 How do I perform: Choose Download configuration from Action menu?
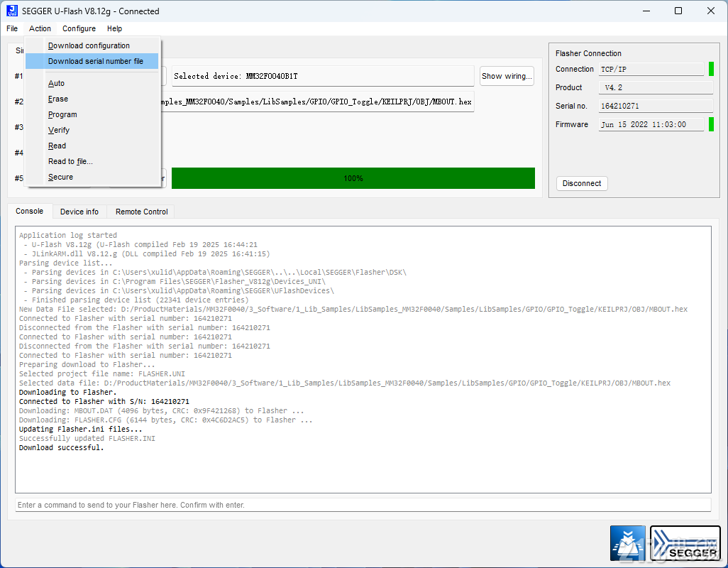point(92,45)
